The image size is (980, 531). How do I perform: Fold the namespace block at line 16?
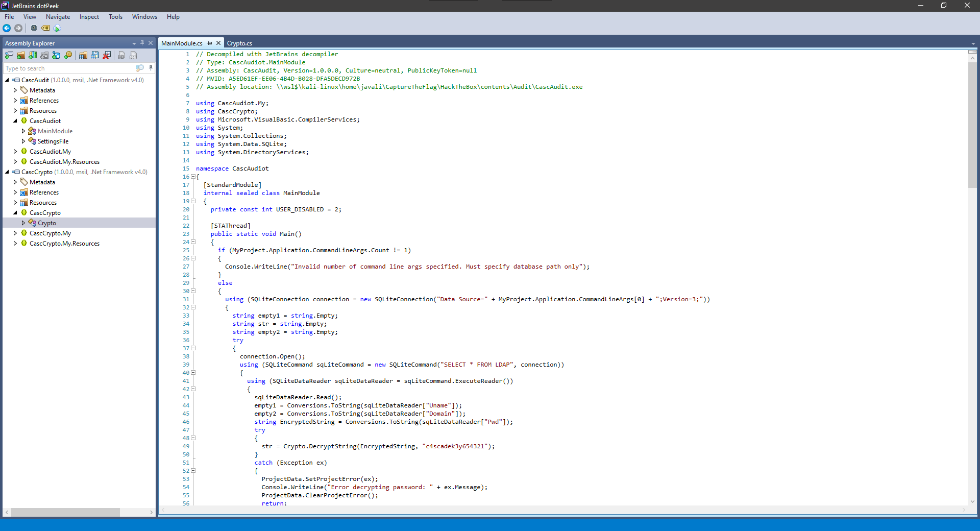(193, 177)
